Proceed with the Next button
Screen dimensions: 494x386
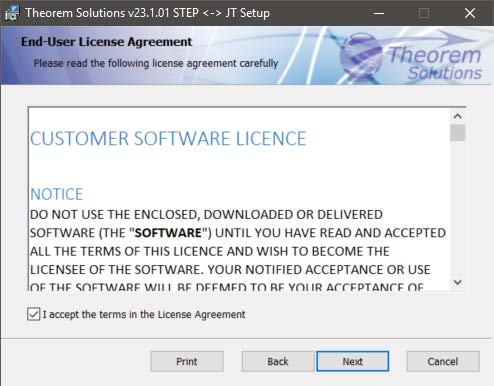353,361
